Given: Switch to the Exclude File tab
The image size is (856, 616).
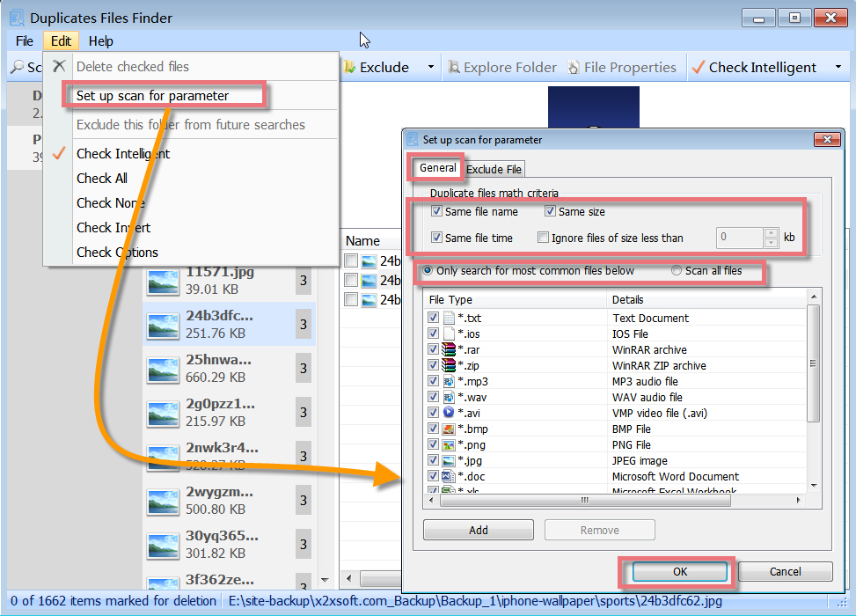Looking at the screenshot, I should [x=494, y=169].
